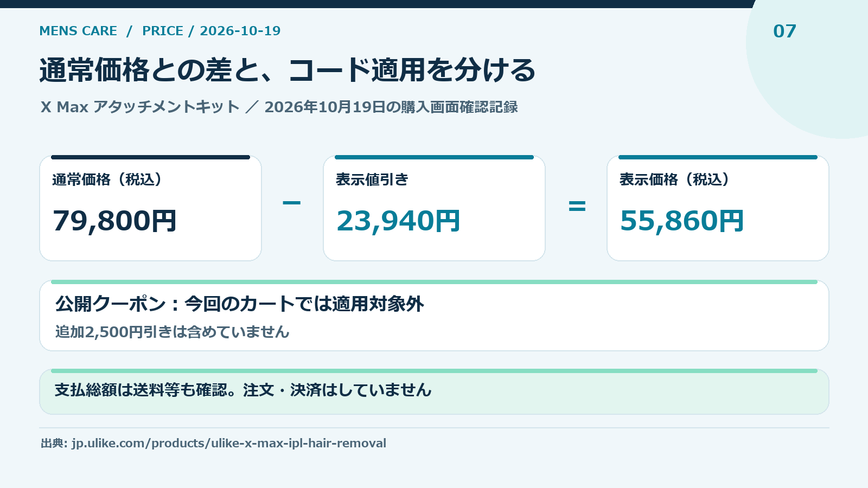Click the equals sign before the displayed price
This screenshot has height=488, width=868.
click(x=577, y=206)
